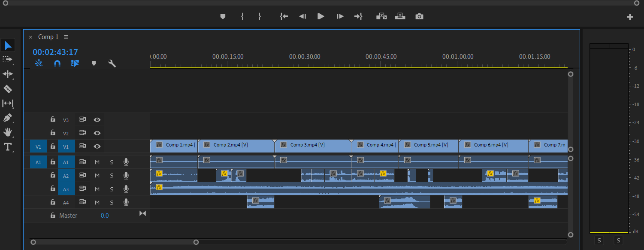Select the Pen tool
This screenshot has height=250, width=644.
(8, 118)
